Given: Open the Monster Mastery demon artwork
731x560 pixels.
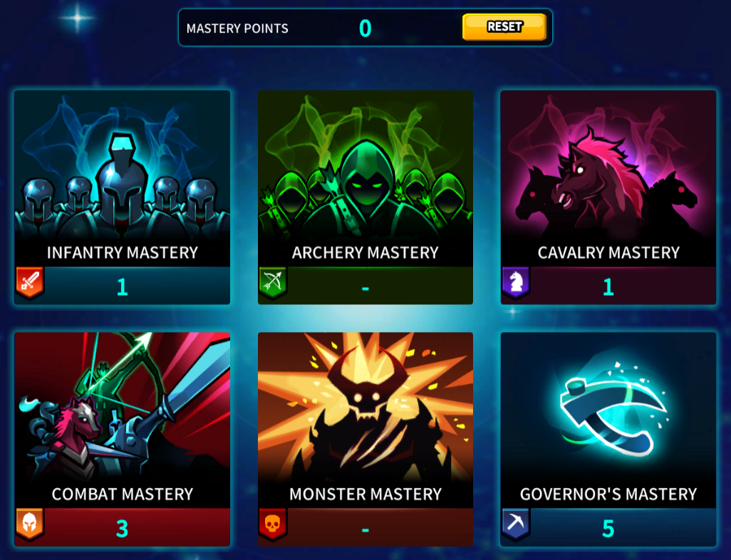Looking at the screenshot, I should coord(365,407).
